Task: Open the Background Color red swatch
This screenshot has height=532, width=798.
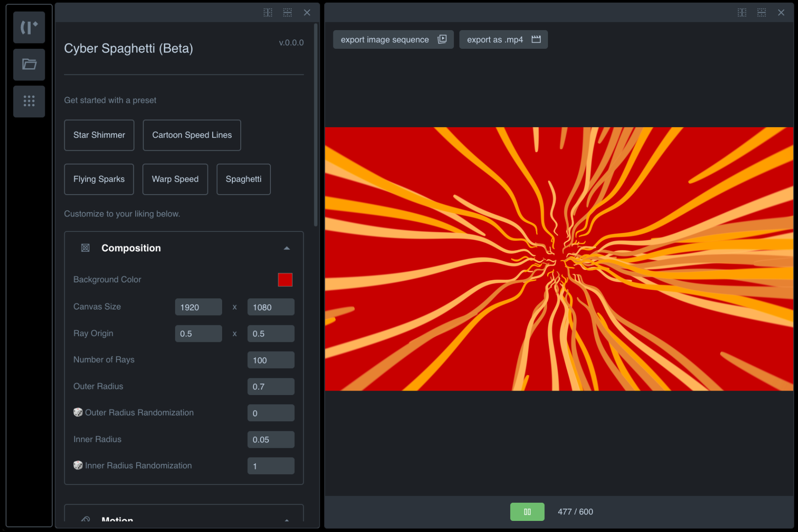Action: (285, 280)
